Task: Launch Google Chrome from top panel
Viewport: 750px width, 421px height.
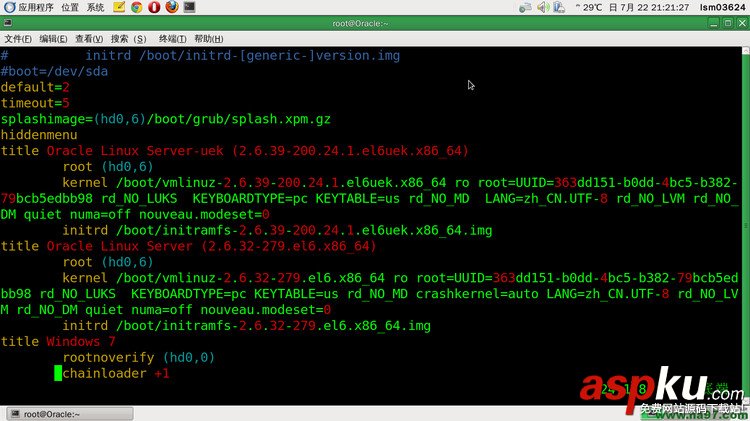Action: pos(136,7)
